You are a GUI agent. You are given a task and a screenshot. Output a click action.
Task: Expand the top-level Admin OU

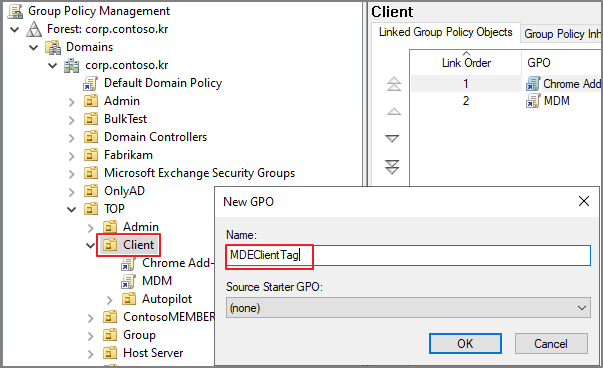[x=72, y=102]
